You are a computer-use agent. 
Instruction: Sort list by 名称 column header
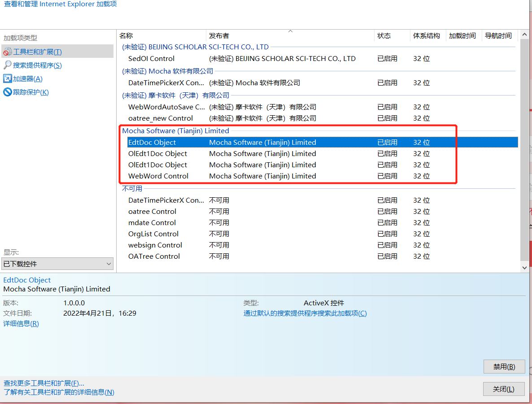(161, 36)
